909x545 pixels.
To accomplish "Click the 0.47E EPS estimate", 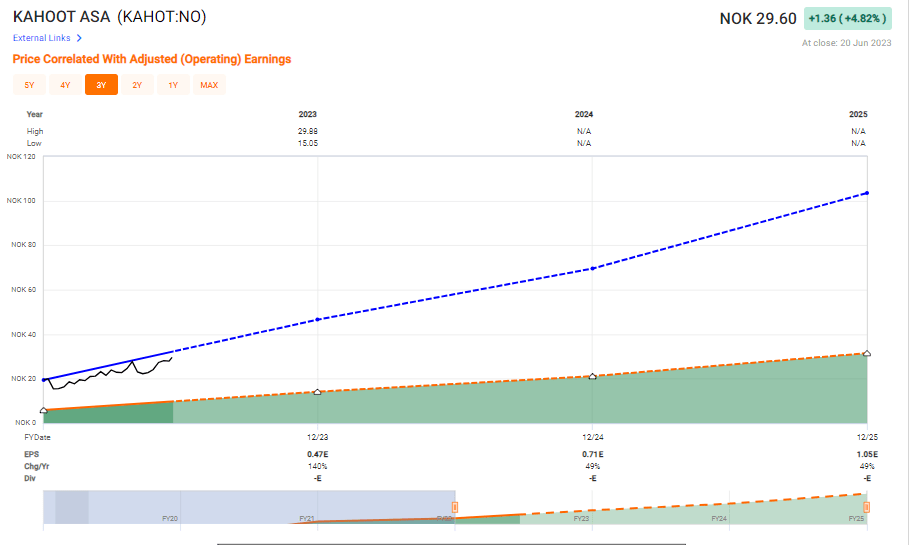I will tap(318, 454).
